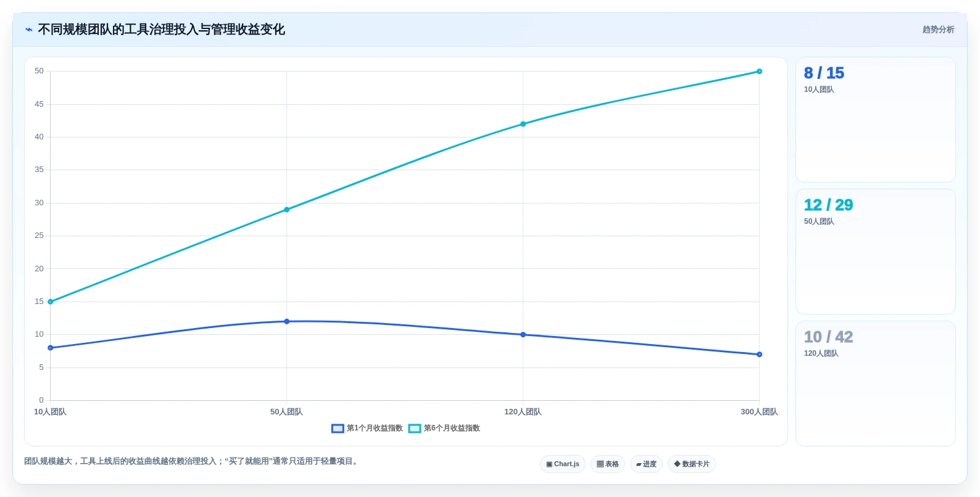This screenshot has height=497, width=980.
Task: Click the blue data point at 300人团队
Action: 759,355
